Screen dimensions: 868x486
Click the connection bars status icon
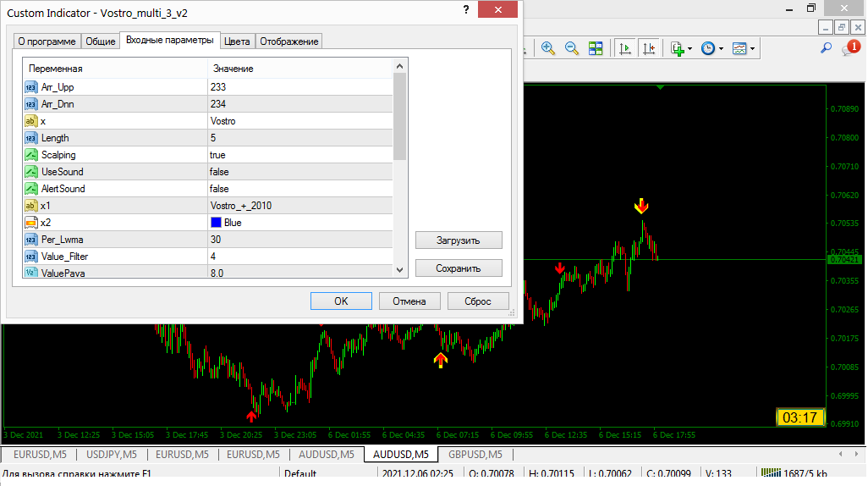click(771, 472)
